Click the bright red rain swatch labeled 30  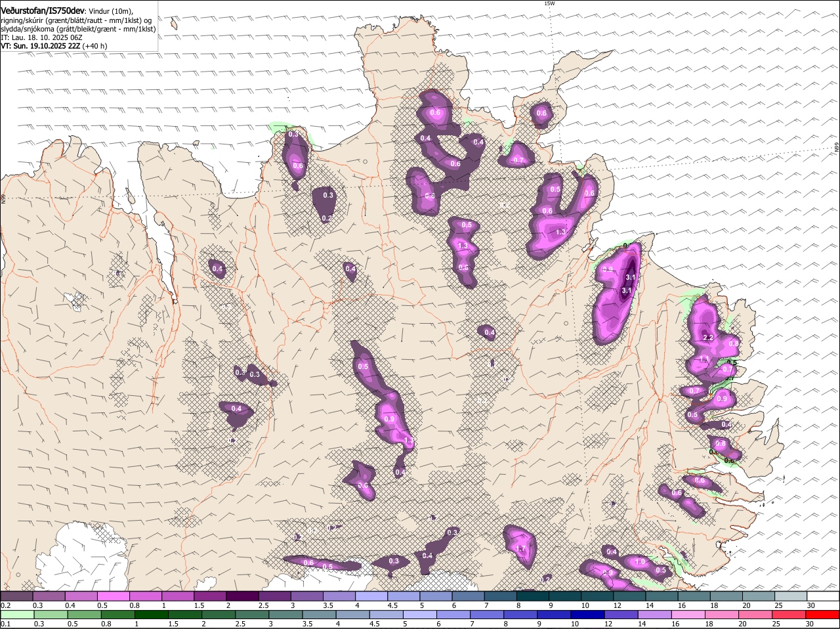[823, 615]
